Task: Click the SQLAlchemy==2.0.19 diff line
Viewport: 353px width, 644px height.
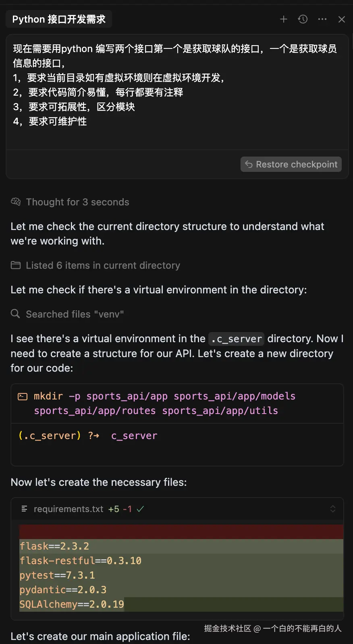Action: pyautogui.click(x=72, y=604)
